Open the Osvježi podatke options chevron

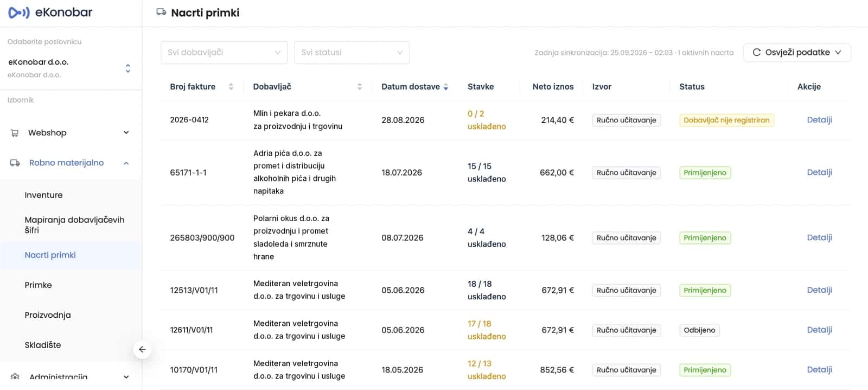(838, 52)
